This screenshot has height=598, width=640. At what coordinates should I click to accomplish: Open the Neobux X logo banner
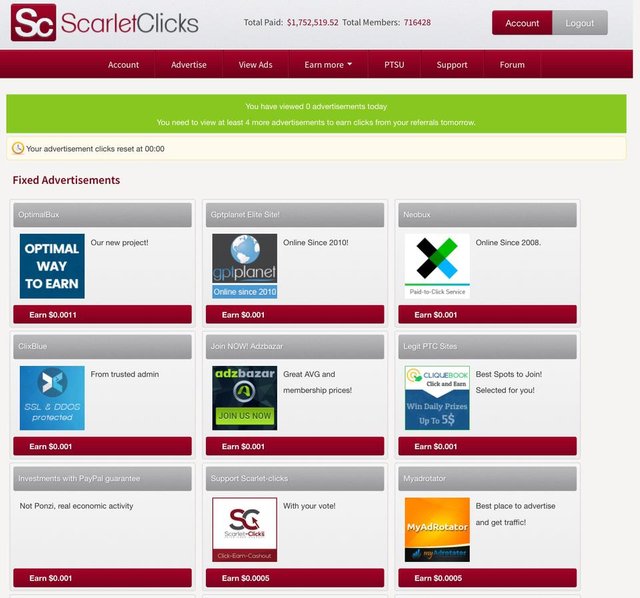[x=437, y=266]
